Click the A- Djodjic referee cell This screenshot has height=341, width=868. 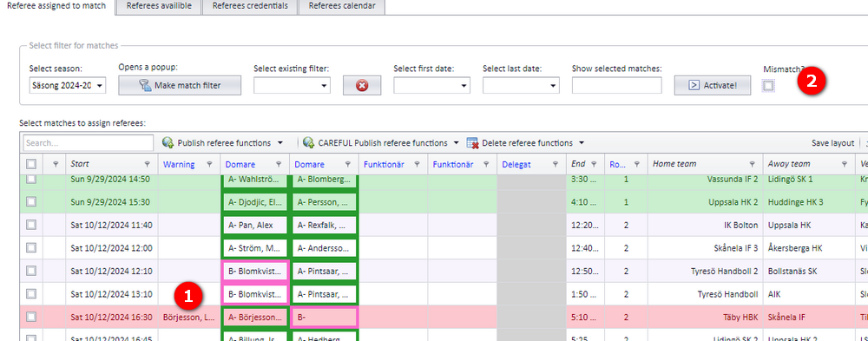point(255,202)
